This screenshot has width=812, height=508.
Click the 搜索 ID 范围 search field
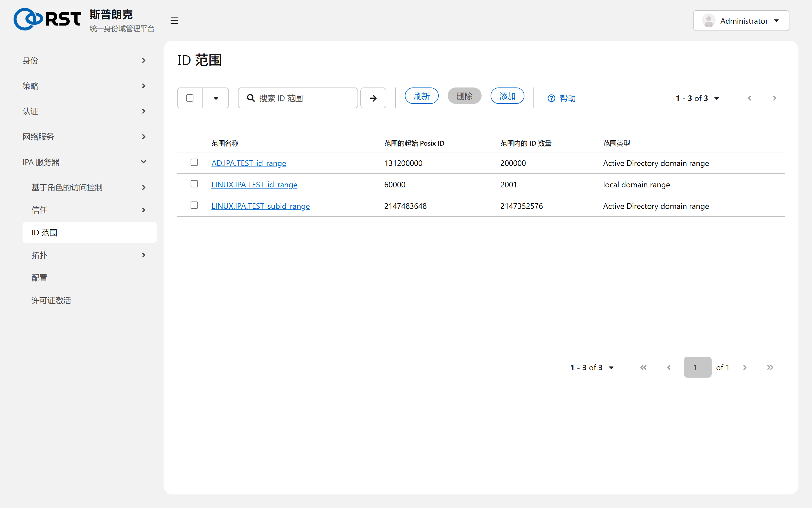click(x=298, y=98)
